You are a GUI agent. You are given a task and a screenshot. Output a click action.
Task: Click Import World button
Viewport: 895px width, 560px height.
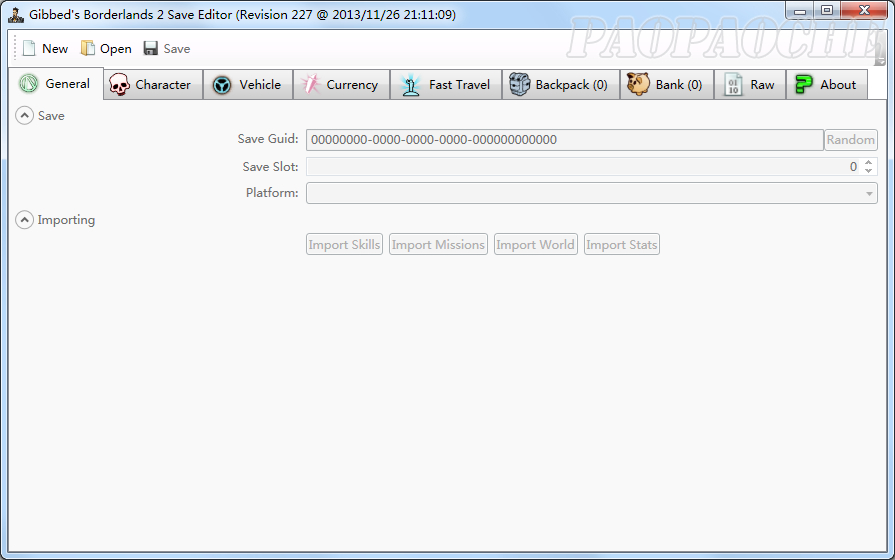point(535,244)
